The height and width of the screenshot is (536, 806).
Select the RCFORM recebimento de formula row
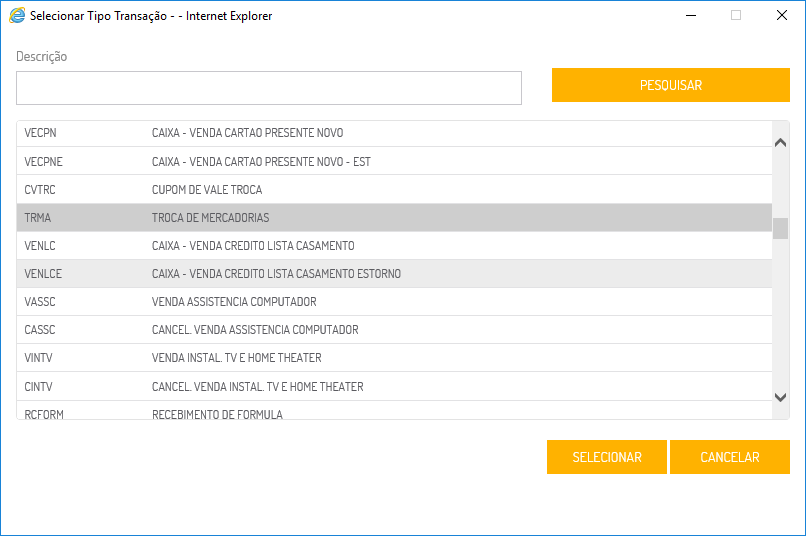394,412
